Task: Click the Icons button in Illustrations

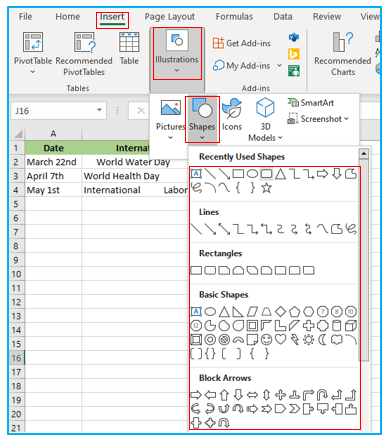Action: [x=232, y=115]
